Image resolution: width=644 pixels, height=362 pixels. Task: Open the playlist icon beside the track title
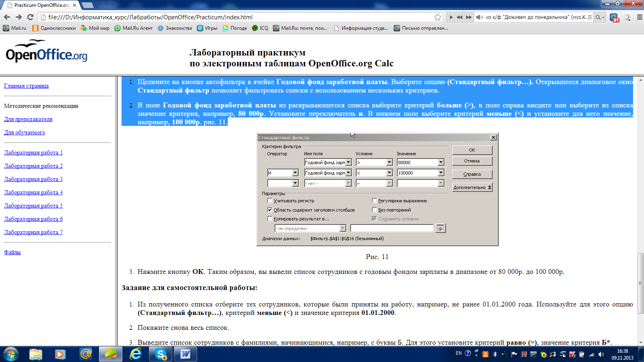tap(590, 17)
